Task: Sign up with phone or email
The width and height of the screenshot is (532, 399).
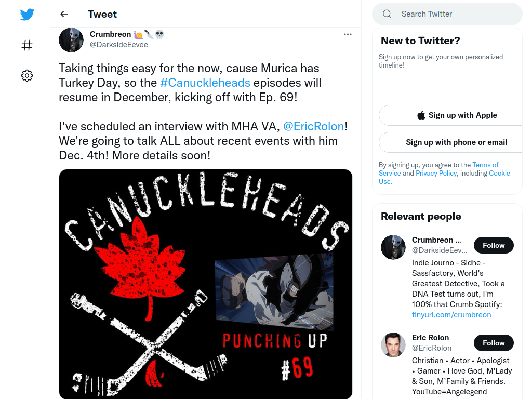Action: tap(456, 142)
